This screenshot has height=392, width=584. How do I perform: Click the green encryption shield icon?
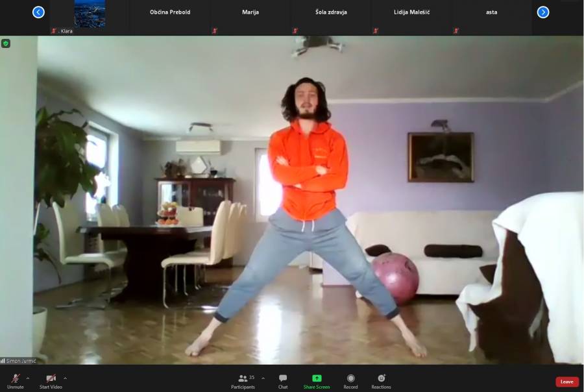[6, 43]
